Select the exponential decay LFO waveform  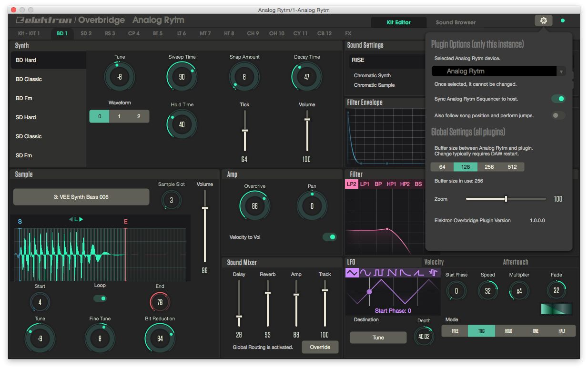pyautogui.click(x=406, y=273)
